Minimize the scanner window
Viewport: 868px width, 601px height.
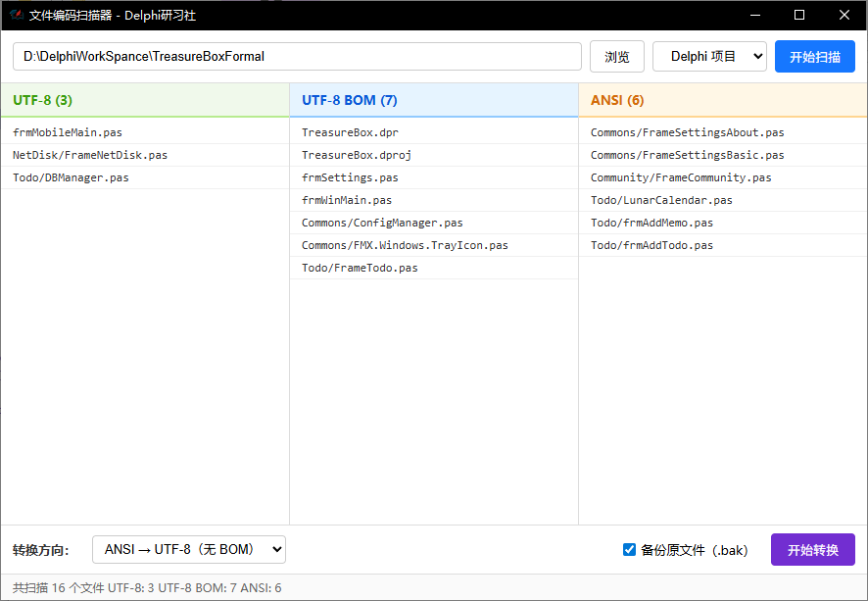click(755, 15)
